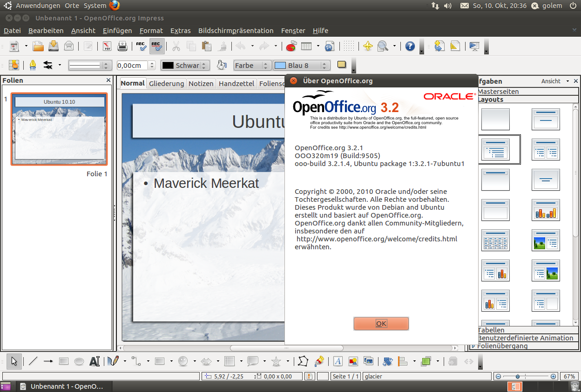Run the spelling check icon
The width and height of the screenshot is (581, 392).
pyautogui.click(x=142, y=46)
